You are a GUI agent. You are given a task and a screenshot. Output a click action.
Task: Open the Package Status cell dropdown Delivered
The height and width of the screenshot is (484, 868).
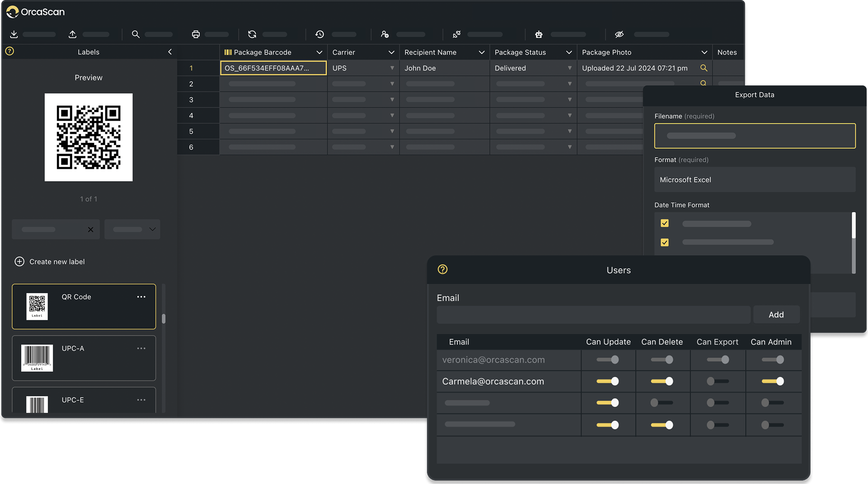pos(569,68)
